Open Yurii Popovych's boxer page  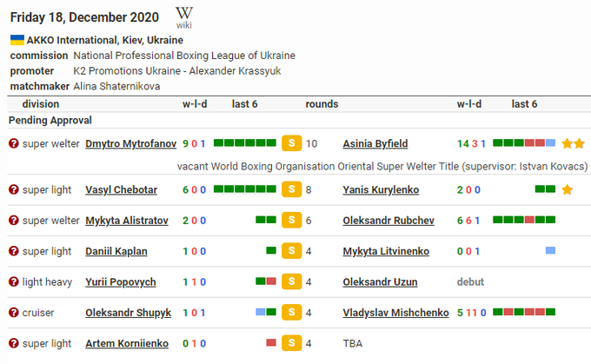pyautogui.click(x=121, y=281)
